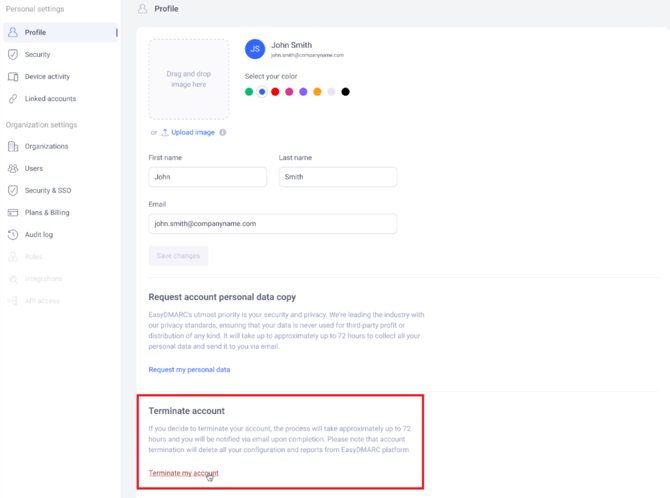This screenshot has width=670, height=498.
Task: Select the black profile color
Action: tap(345, 92)
